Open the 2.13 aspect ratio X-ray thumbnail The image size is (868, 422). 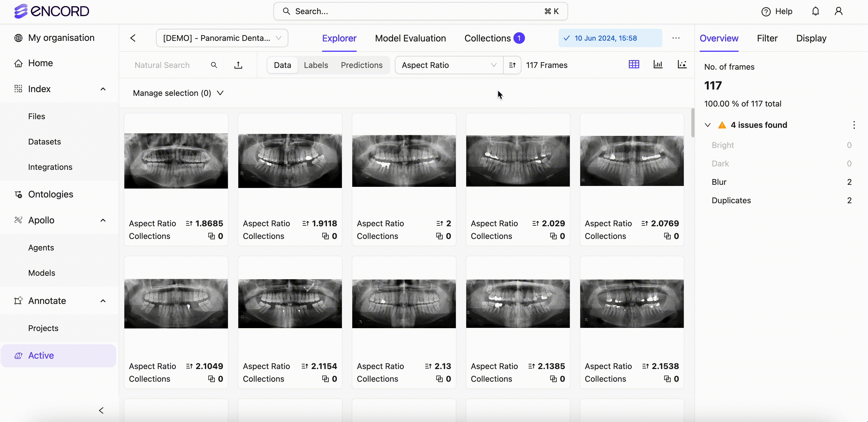pos(404,304)
